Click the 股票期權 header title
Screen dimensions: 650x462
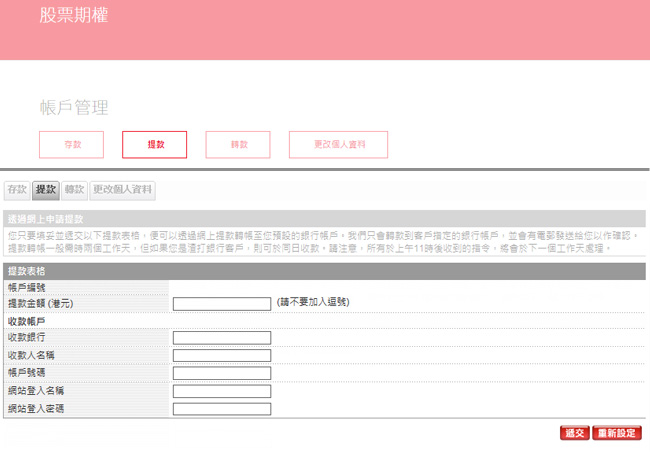point(74,16)
